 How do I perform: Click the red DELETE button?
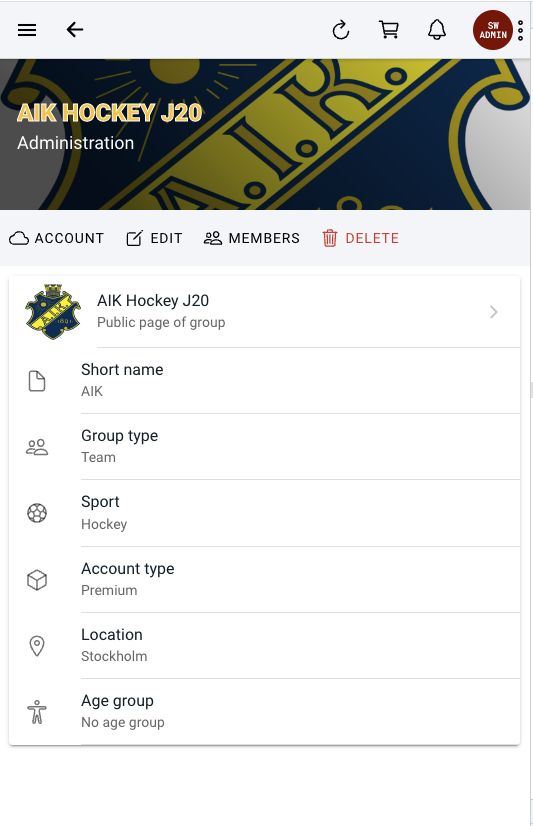click(x=361, y=238)
